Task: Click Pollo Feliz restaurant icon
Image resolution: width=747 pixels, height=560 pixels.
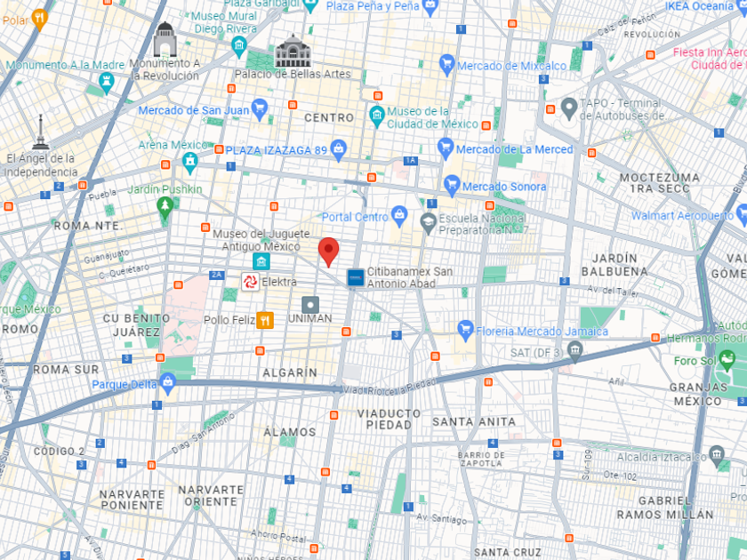Action: (x=265, y=320)
